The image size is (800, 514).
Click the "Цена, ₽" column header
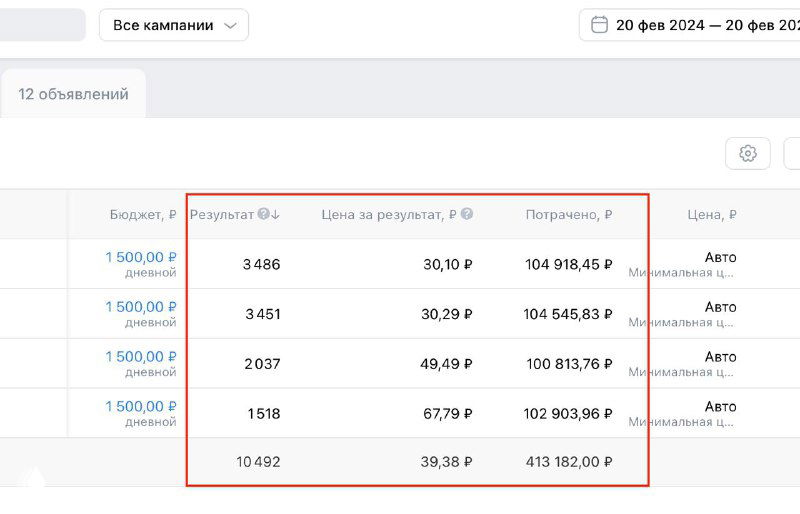(x=711, y=214)
